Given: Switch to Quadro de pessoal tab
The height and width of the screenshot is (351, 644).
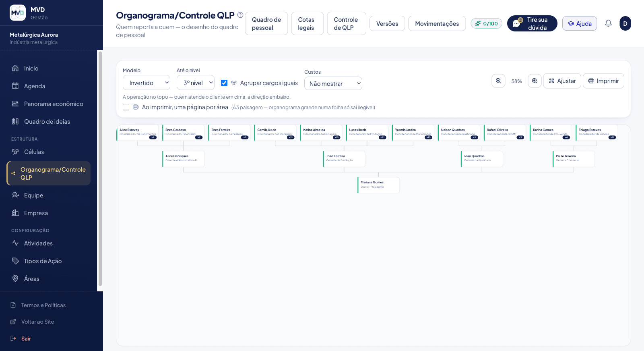Looking at the screenshot, I should tap(266, 23).
